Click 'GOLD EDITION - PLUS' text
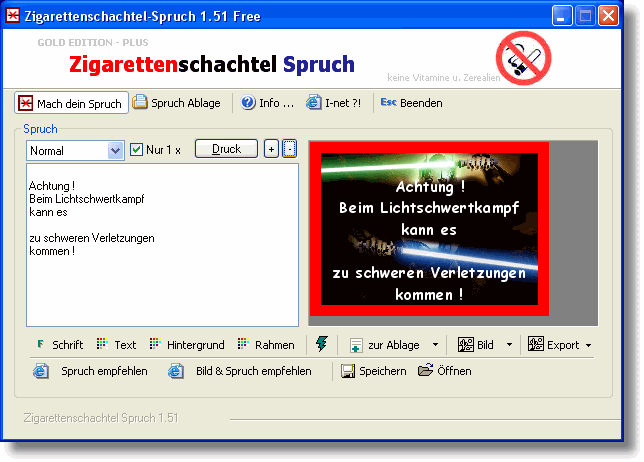This screenshot has width=644, height=462. tap(93, 43)
